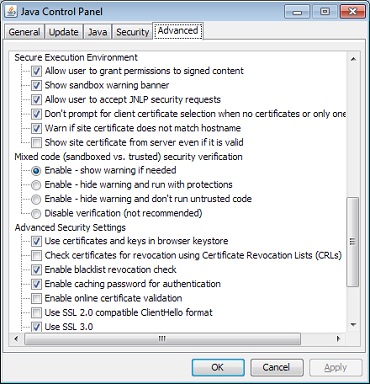The height and width of the screenshot is (384, 370).
Task: Click the vertical scrollbar thumb
Action: point(353,242)
